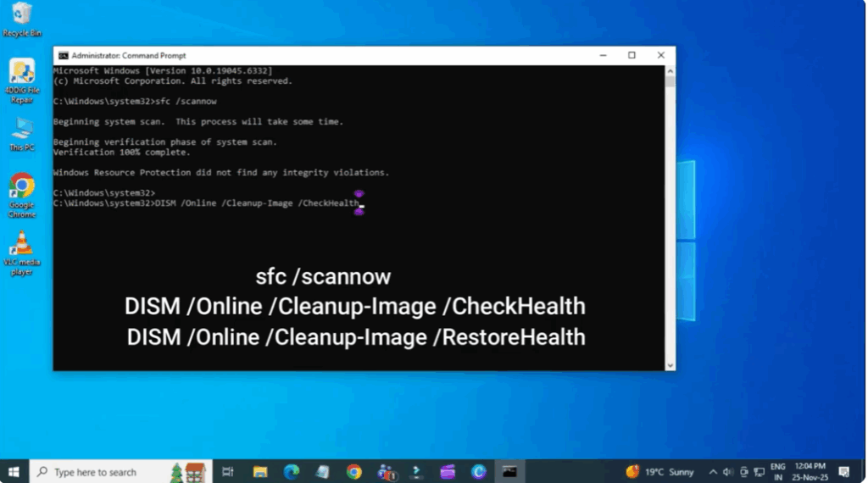
Task: Click the network icon in system tray
Action: pyautogui.click(x=759, y=472)
